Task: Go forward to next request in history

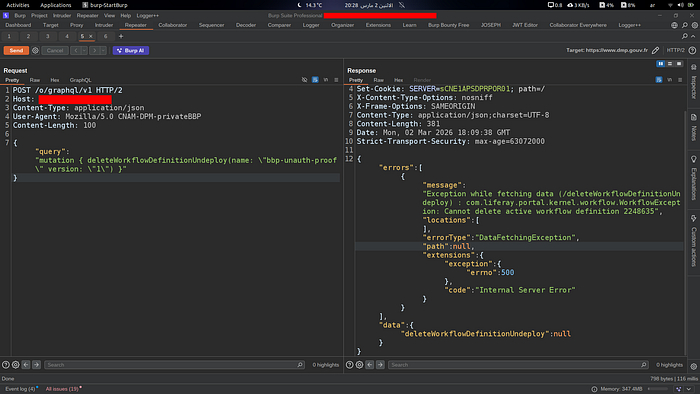Action: point(94,50)
